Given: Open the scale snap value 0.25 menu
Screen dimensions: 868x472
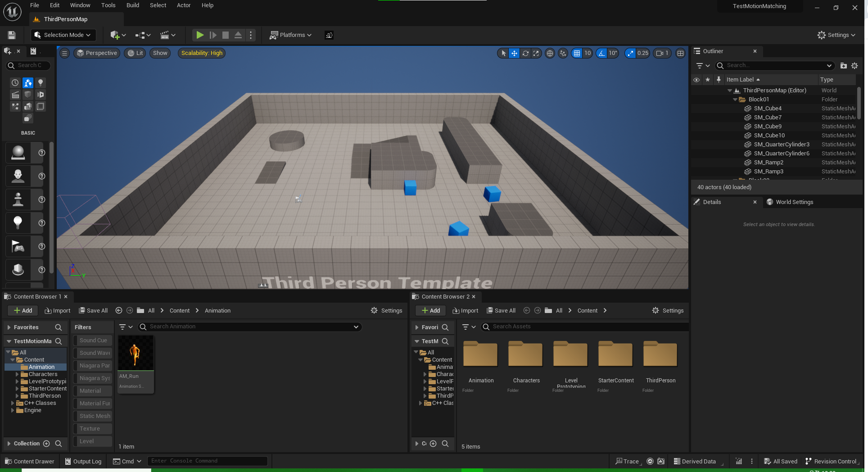Looking at the screenshot, I should (x=643, y=53).
